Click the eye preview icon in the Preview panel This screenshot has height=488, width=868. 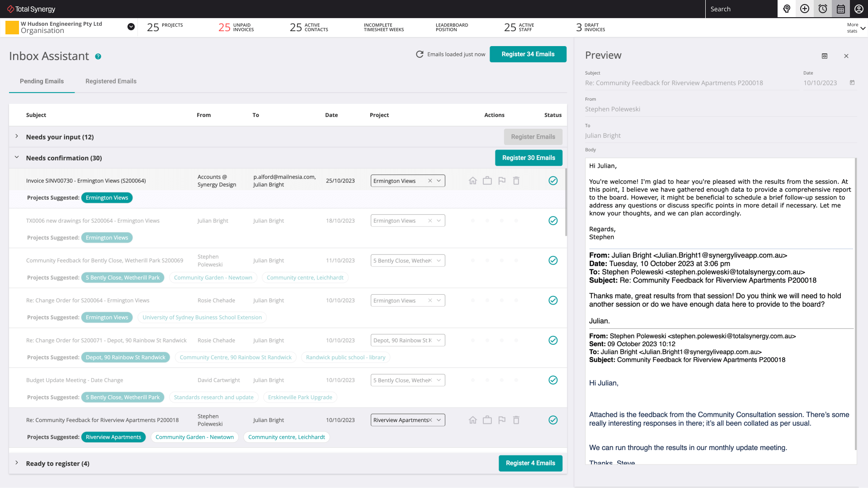coord(825,56)
